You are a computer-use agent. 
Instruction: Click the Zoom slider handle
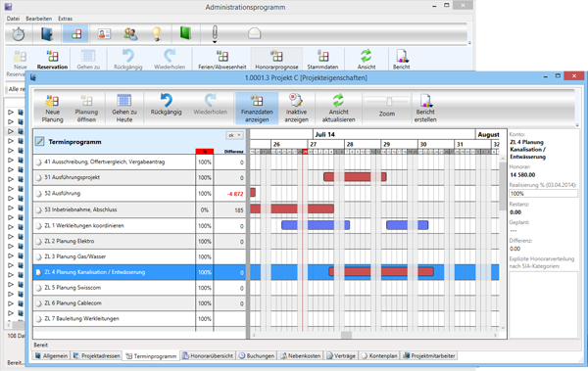tap(389, 101)
